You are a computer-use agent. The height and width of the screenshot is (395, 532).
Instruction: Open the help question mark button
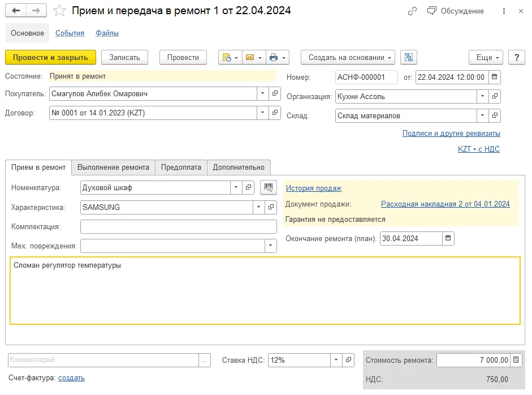pos(516,57)
